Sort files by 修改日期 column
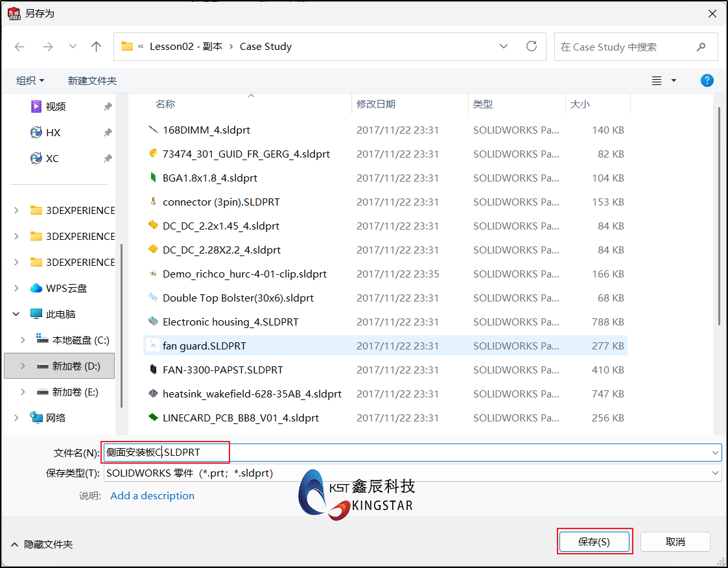 click(375, 104)
